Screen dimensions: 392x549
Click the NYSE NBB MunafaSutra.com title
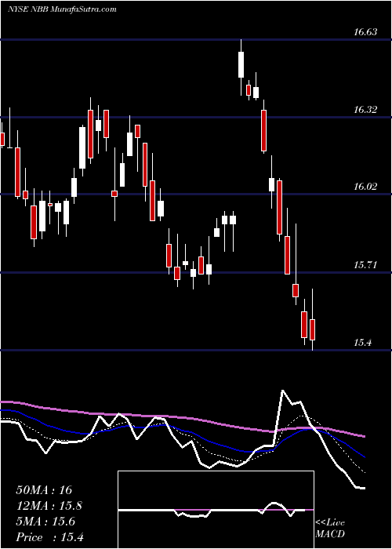click(x=62, y=9)
